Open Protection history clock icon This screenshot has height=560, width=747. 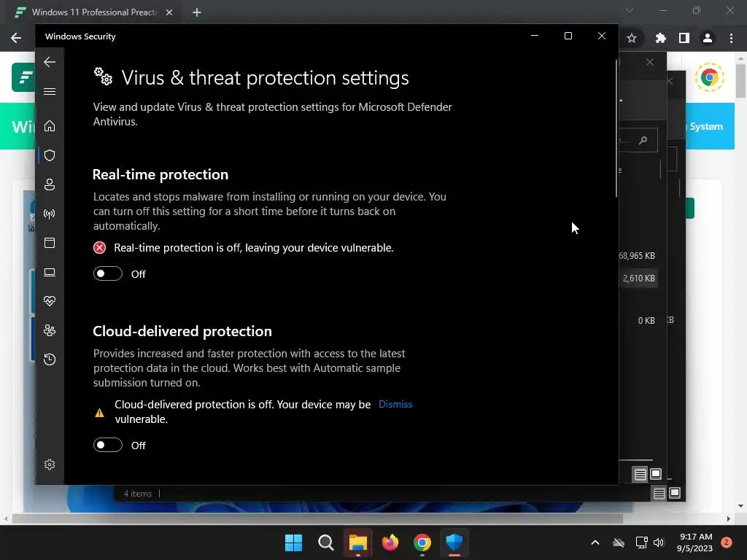pyautogui.click(x=50, y=359)
